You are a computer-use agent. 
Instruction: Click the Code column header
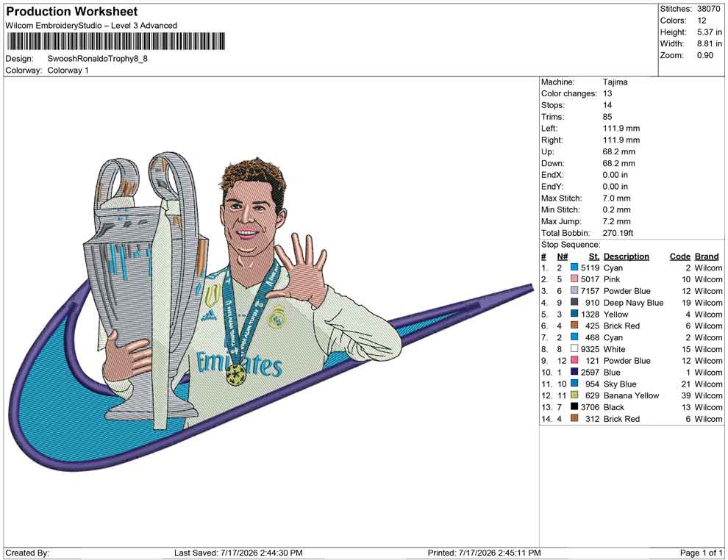[x=679, y=256]
